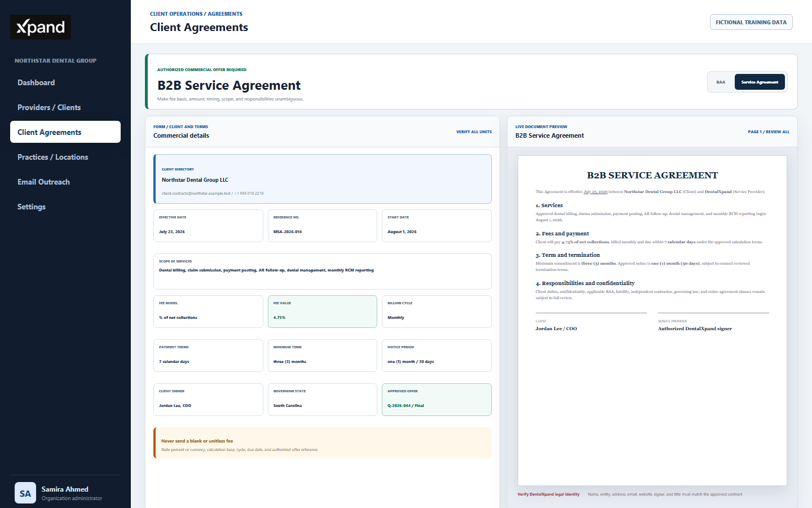Open the Governing State field

coord(323,400)
